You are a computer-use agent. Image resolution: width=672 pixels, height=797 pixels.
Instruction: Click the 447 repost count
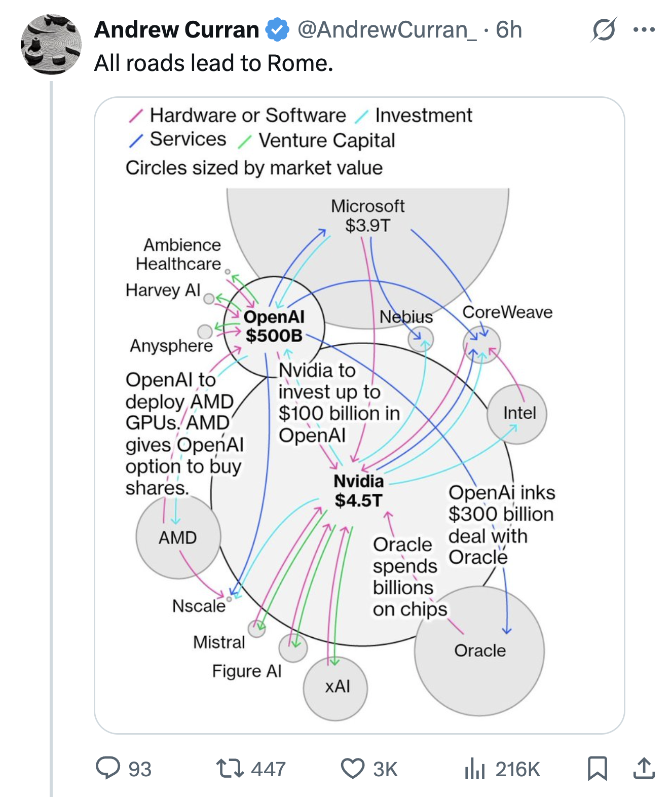[268, 769]
